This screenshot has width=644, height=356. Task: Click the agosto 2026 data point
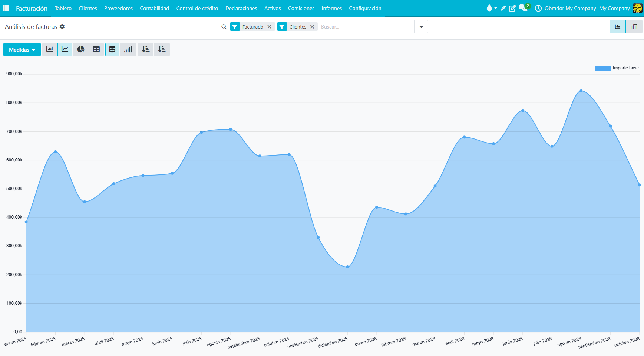point(581,91)
